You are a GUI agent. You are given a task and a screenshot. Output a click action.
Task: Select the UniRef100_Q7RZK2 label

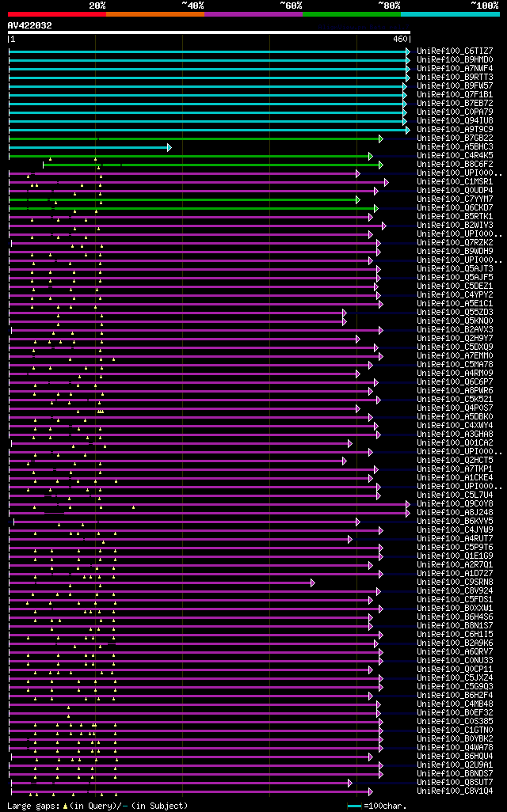(456, 242)
